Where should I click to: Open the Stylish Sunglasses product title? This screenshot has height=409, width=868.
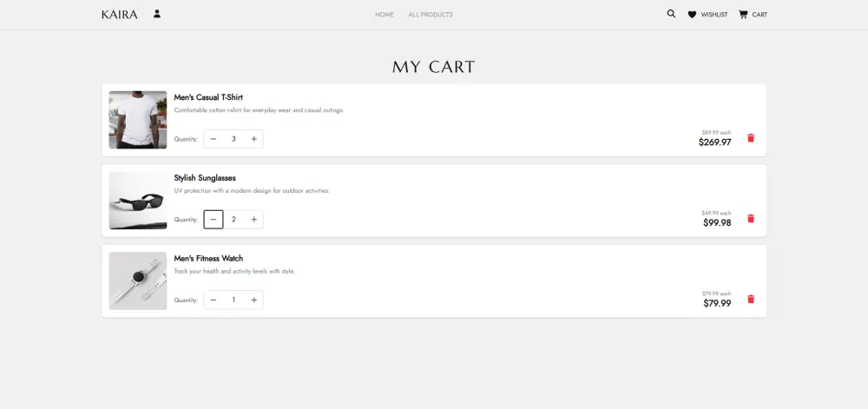tap(205, 178)
